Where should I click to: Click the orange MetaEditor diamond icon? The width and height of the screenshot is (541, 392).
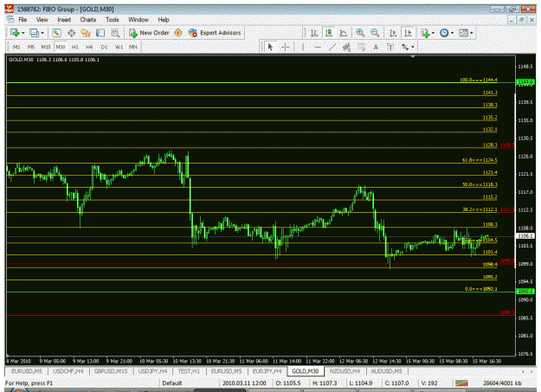point(178,33)
